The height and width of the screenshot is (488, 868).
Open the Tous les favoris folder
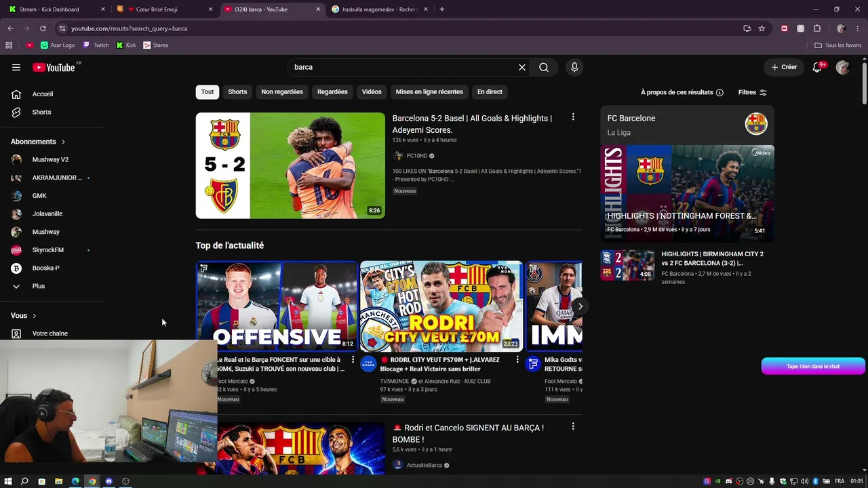click(838, 45)
